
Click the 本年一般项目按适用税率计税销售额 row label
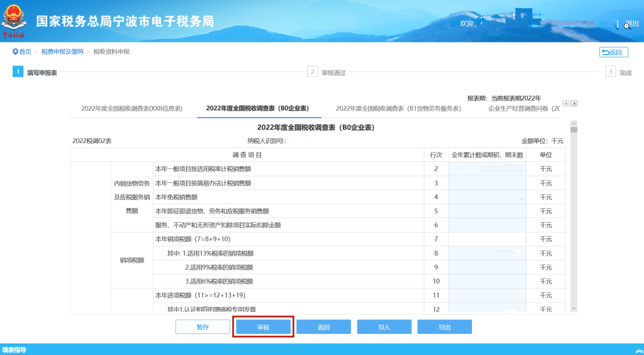[x=204, y=169]
